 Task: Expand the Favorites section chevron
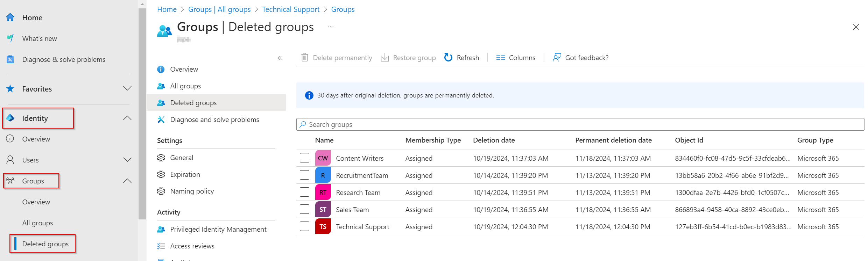coord(127,89)
